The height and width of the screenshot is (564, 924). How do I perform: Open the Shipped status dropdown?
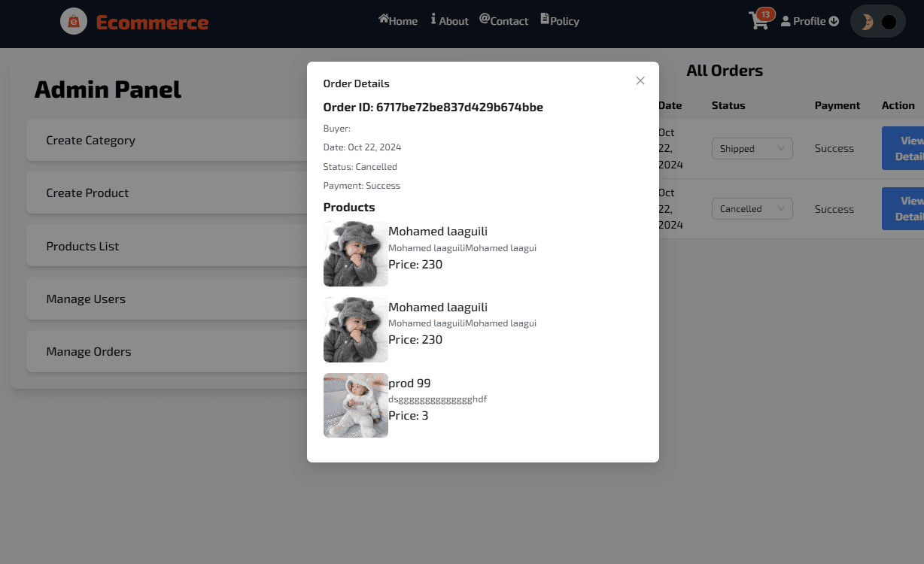coord(752,148)
